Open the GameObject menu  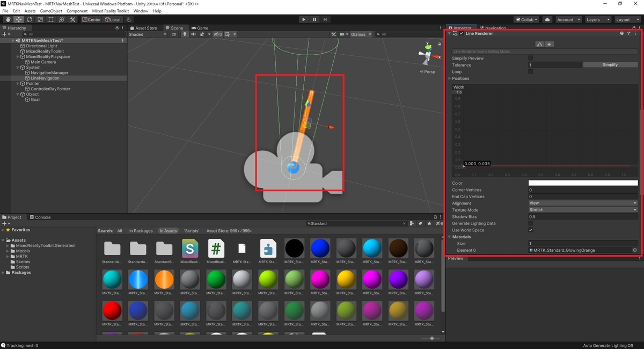(x=52, y=11)
